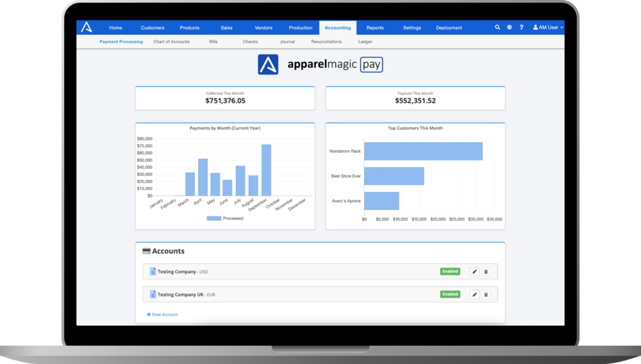Click the July bar in payments chart
This screenshot has width=641, height=364.
click(240, 180)
